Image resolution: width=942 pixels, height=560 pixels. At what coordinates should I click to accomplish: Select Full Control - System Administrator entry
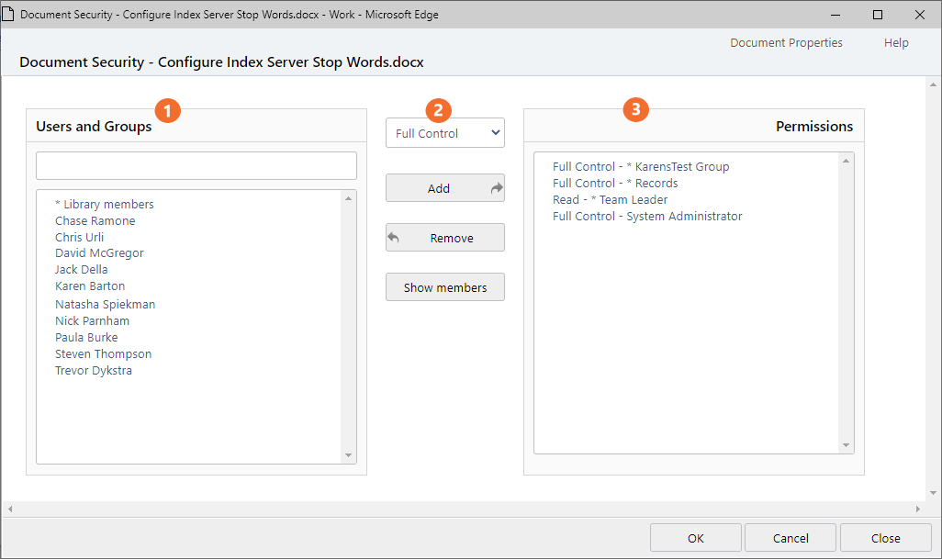point(647,217)
